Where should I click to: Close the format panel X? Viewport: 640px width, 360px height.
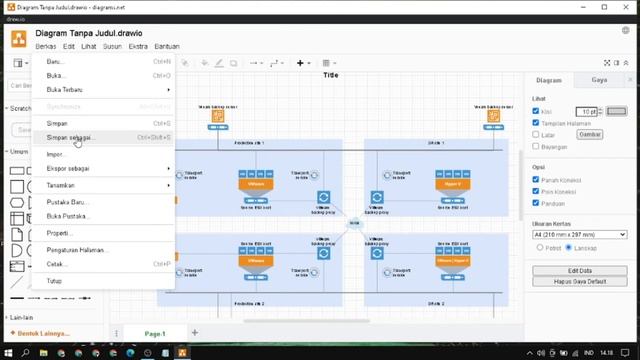click(630, 80)
